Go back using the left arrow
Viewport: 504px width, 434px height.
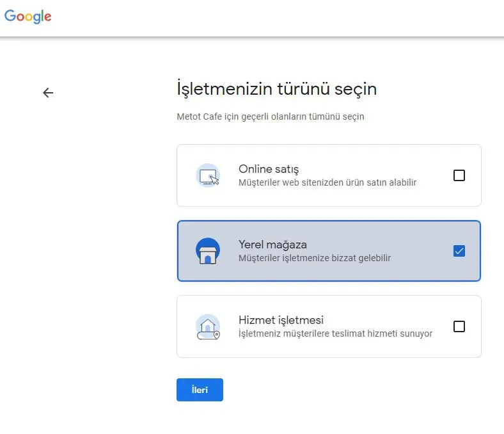pos(48,93)
